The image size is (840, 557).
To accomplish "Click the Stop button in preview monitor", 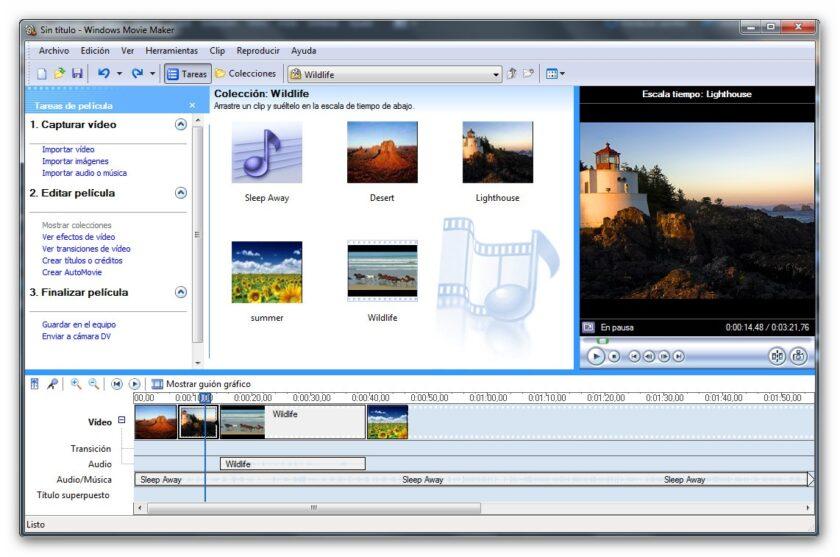I will pos(614,356).
